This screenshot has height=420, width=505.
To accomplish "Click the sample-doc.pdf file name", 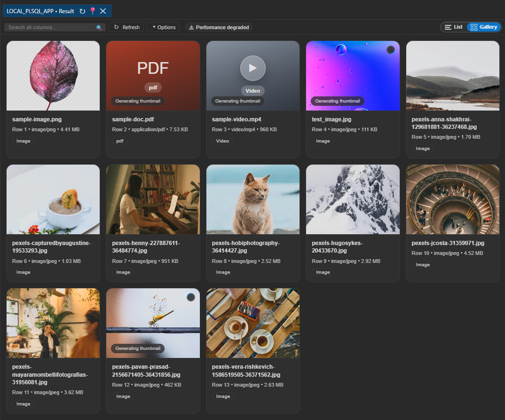I will coord(133,119).
